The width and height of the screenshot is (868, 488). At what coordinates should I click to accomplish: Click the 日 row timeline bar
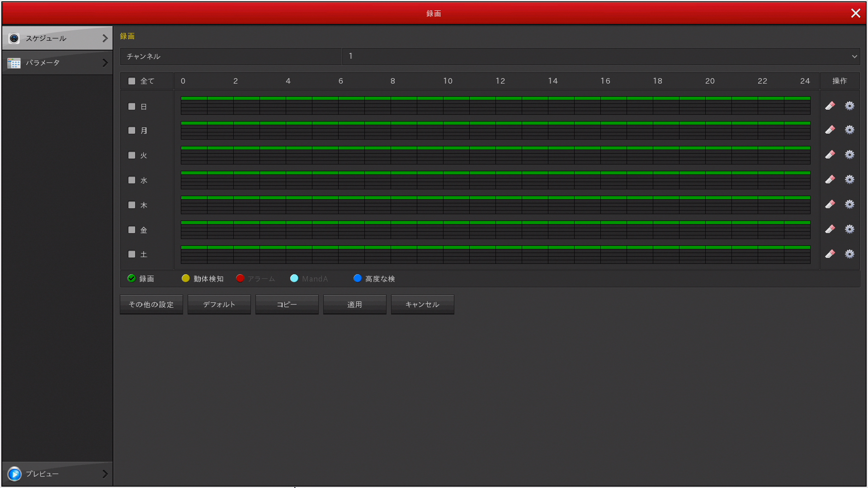point(495,106)
